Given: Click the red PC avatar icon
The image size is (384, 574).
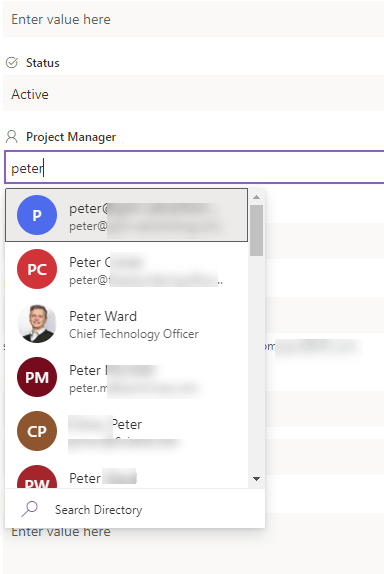Looking at the screenshot, I should click(x=37, y=269).
